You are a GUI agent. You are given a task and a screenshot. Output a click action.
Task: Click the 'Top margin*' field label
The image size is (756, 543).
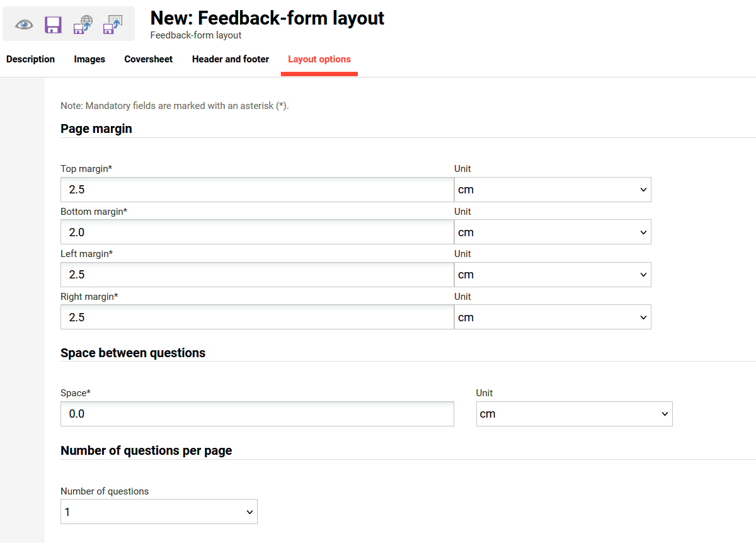click(x=86, y=169)
